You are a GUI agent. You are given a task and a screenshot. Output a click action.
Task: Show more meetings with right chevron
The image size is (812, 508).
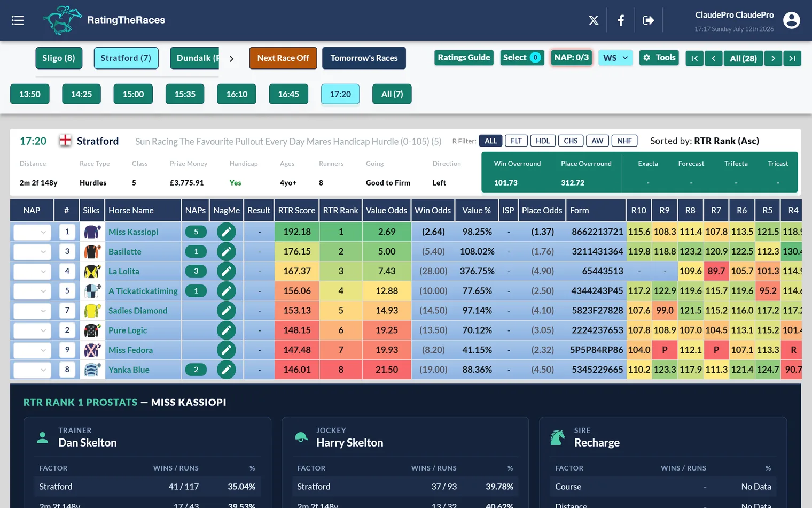(231, 59)
